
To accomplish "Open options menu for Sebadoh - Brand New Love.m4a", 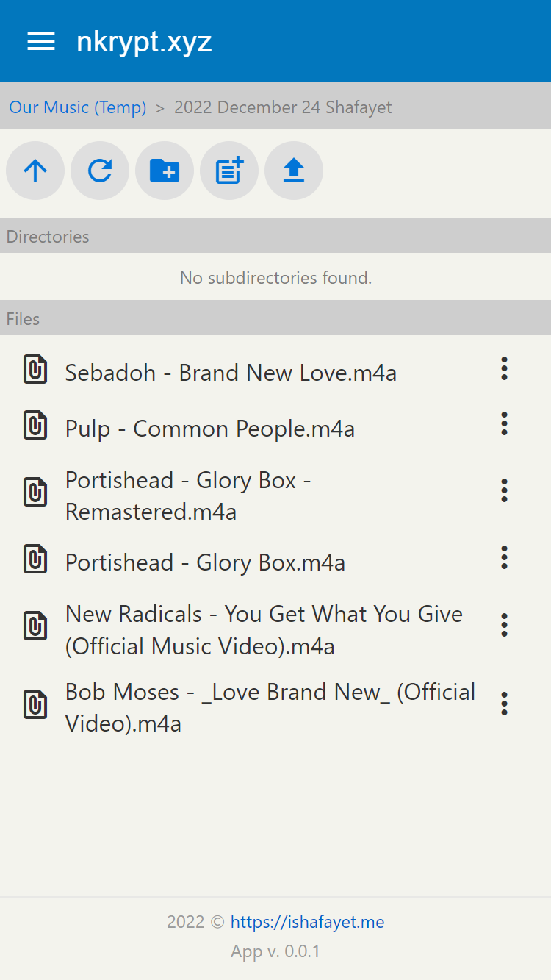I will (504, 368).
